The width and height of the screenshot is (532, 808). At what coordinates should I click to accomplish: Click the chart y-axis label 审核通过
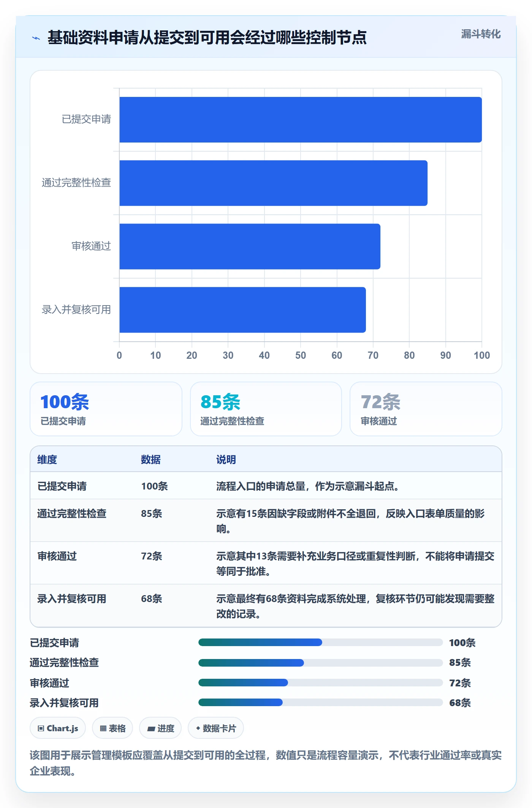pos(91,246)
